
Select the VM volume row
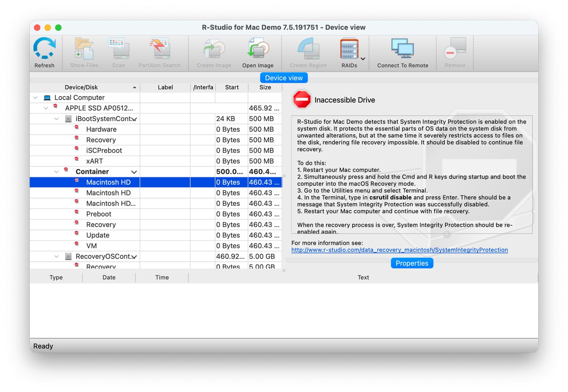[156, 246]
